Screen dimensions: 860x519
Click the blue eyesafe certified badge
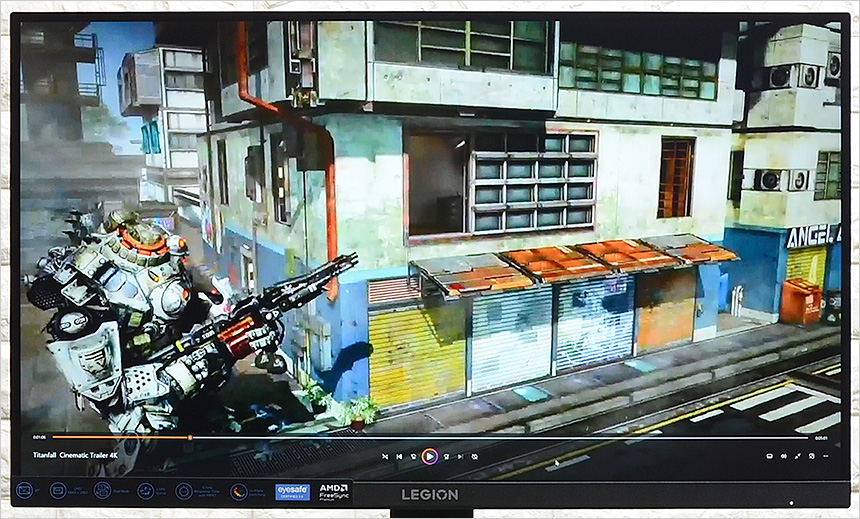click(292, 492)
